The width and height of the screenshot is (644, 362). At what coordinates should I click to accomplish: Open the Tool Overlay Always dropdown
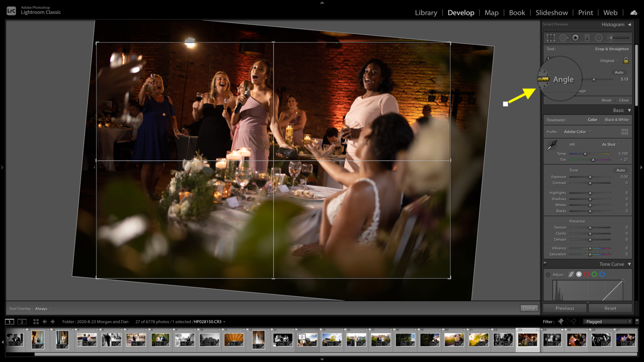click(x=42, y=308)
